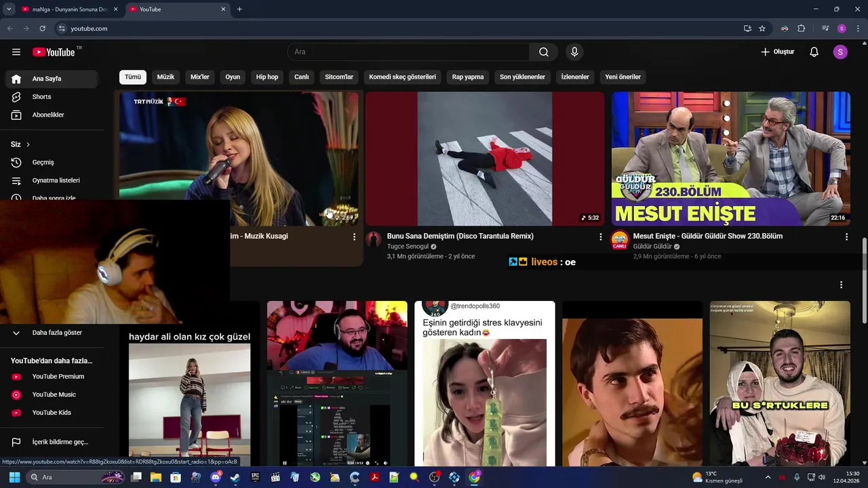Open Steam from the taskbar
This screenshot has height=488, width=868.
235,477
